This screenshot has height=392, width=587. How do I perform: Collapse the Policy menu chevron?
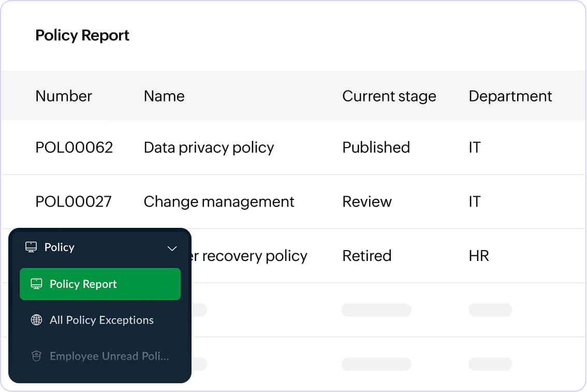(172, 249)
